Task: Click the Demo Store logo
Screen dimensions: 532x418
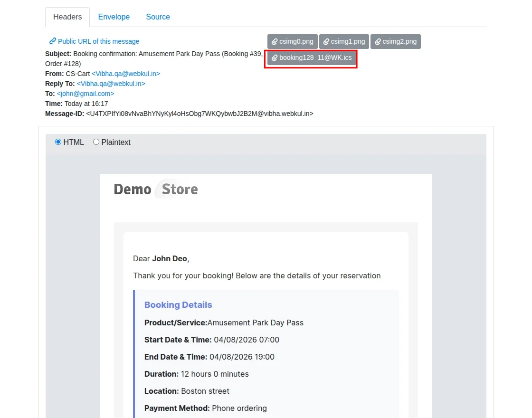Action: 156,190
